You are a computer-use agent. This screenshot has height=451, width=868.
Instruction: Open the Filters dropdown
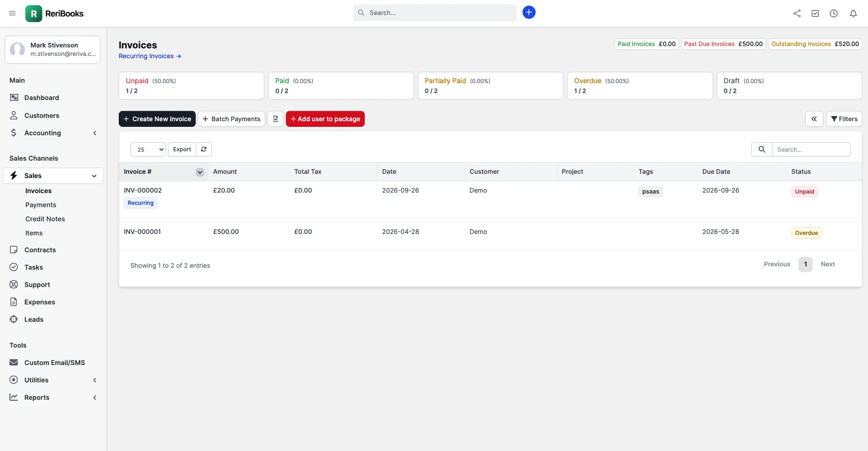[844, 119]
